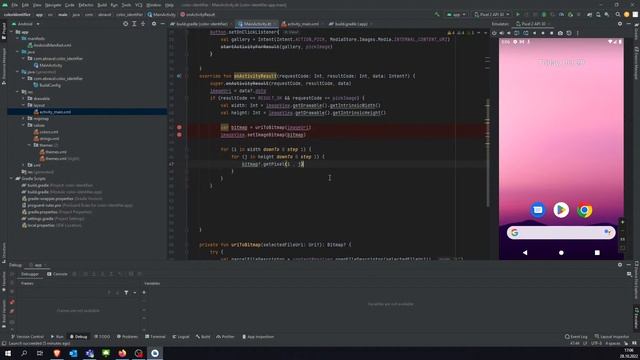
Task: Open the Logcat tool window
Action: click(x=180, y=337)
